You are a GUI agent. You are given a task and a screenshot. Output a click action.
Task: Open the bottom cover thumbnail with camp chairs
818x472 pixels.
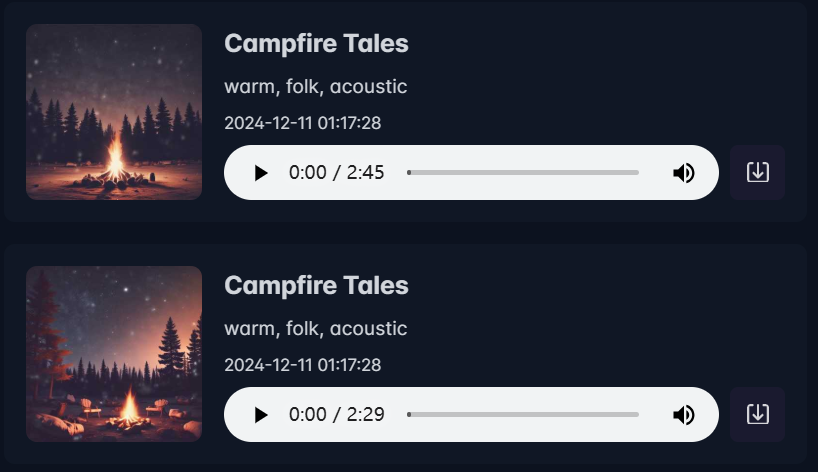[114, 354]
